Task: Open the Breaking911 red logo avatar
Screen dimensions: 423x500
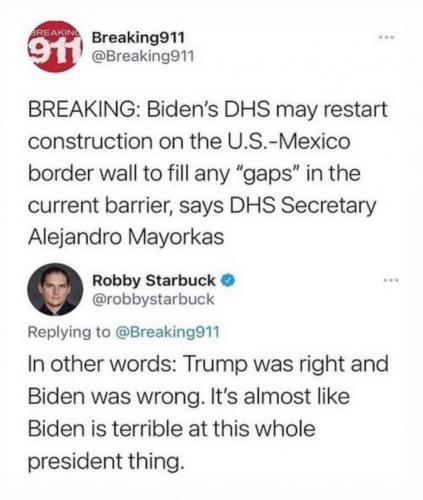Action: (56, 47)
